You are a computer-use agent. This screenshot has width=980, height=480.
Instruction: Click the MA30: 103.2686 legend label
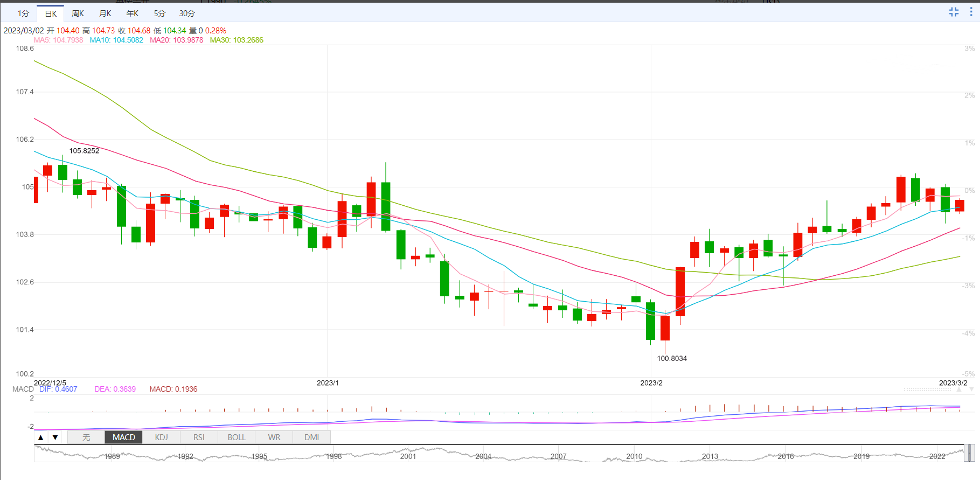click(237, 40)
